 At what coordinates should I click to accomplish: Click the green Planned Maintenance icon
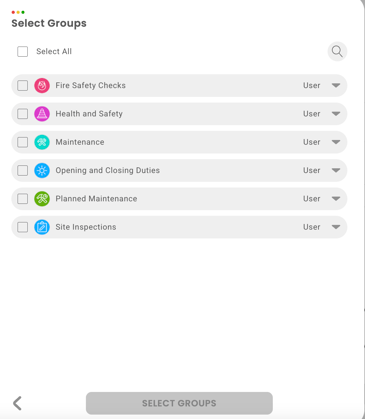(42, 199)
